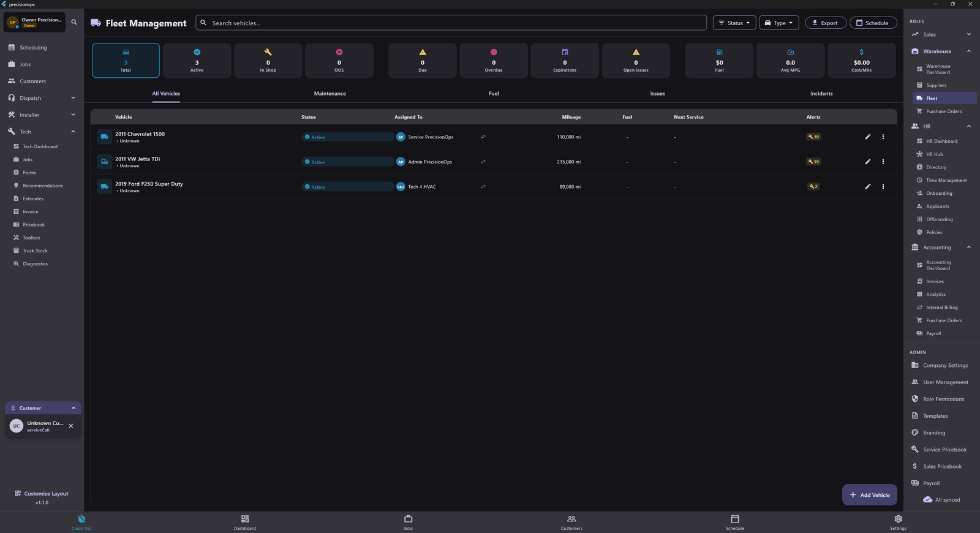
Task: Open Estimates under Tech
Action: coord(33,198)
